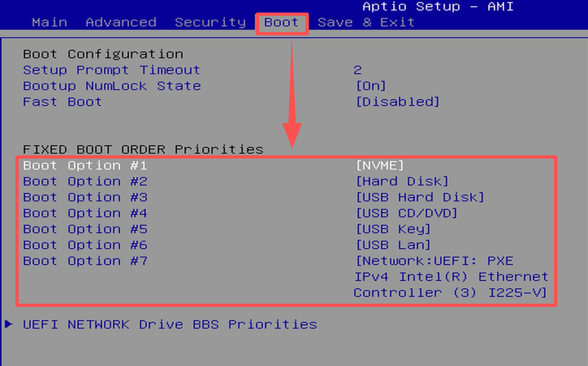Screen dimensions: 588x366
Task: Open Boot Option #1 [NVME] dropdown
Action: (x=380, y=166)
